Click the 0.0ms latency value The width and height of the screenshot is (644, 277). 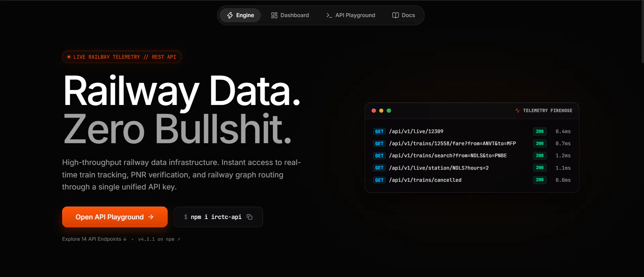click(x=563, y=180)
